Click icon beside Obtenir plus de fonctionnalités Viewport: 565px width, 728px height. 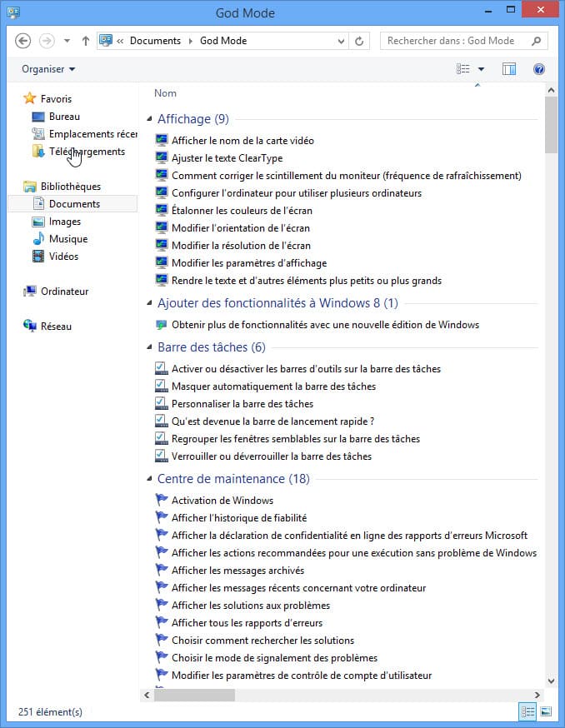click(x=161, y=325)
